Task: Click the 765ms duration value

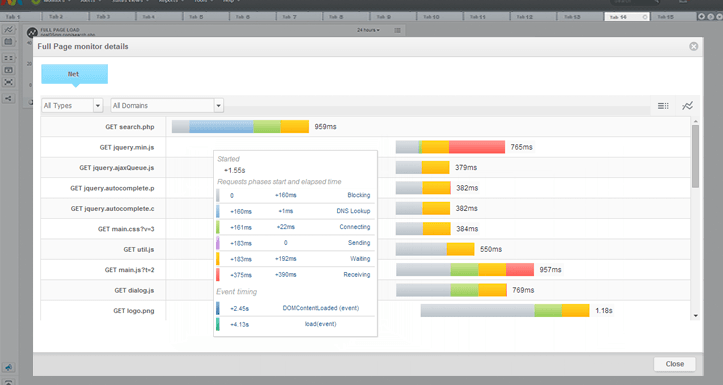Action: coord(522,147)
